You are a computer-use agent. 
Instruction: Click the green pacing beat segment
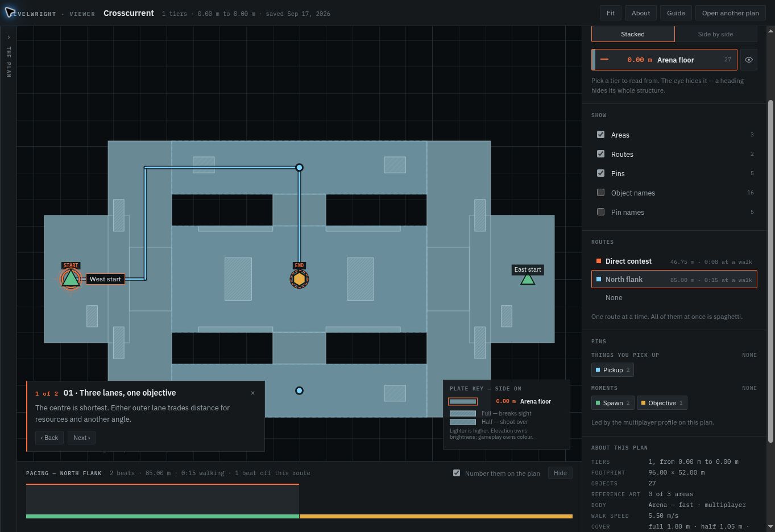coord(163,516)
